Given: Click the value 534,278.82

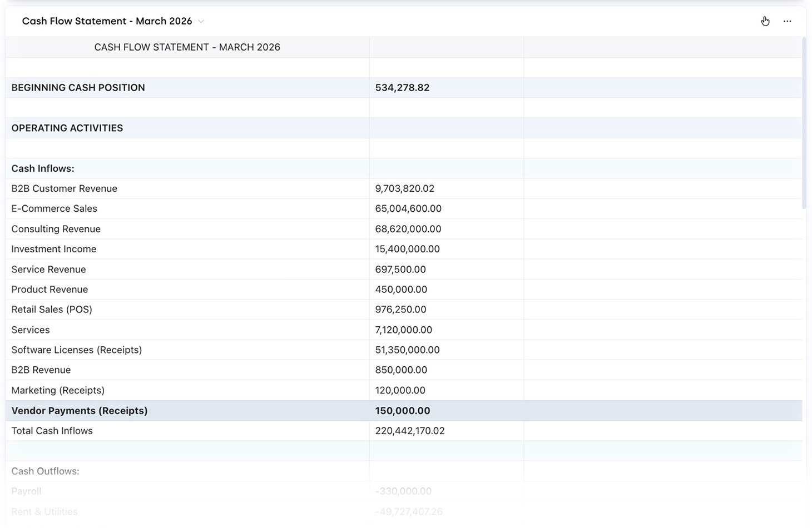Looking at the screenshot, I should [x=402, y=88].
